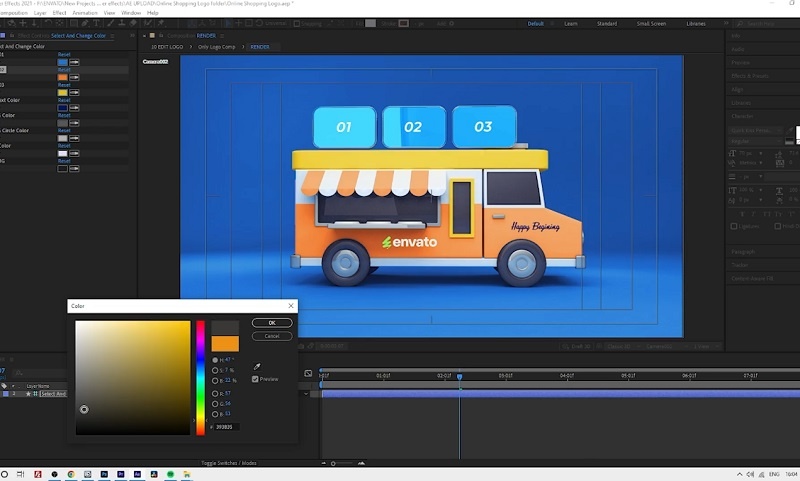Screen dimensions: 800x481
Task: Click the rainbow hue slider strip
Action: (x=200, y=376)
